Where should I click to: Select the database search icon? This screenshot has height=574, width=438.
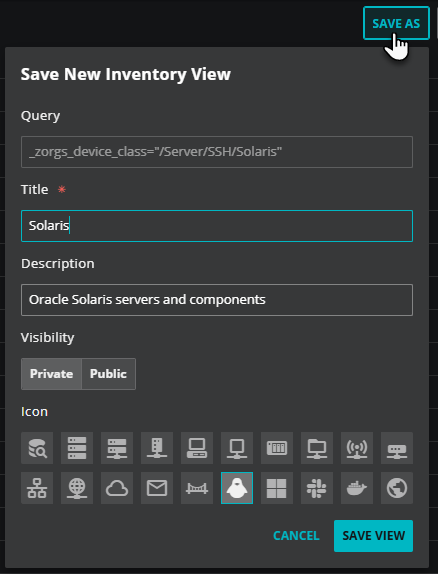click(x=37, y=448)
